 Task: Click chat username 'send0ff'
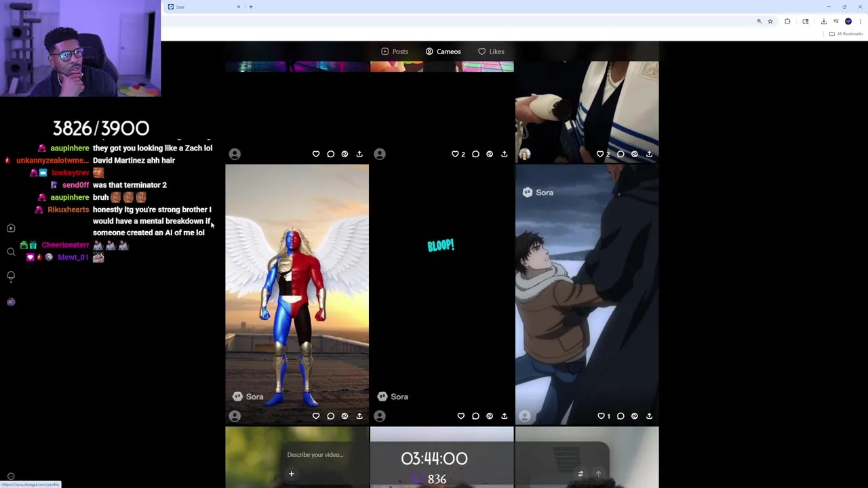click(x=76, y=185)
